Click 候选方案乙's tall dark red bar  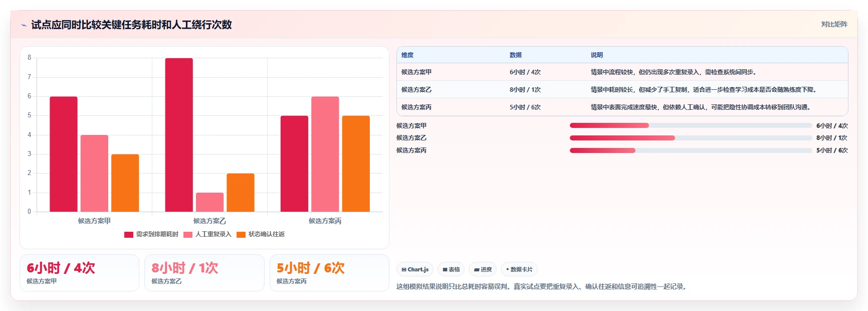[179, 135]
